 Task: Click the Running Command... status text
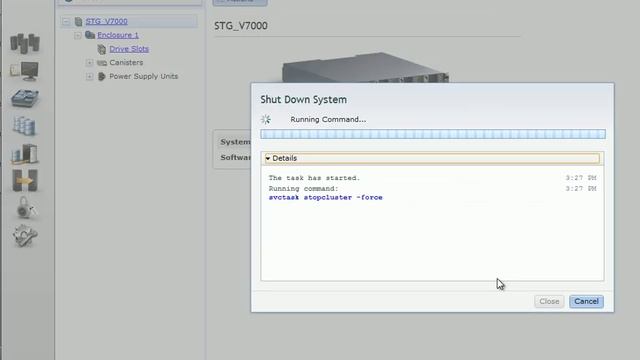(328, 119)
